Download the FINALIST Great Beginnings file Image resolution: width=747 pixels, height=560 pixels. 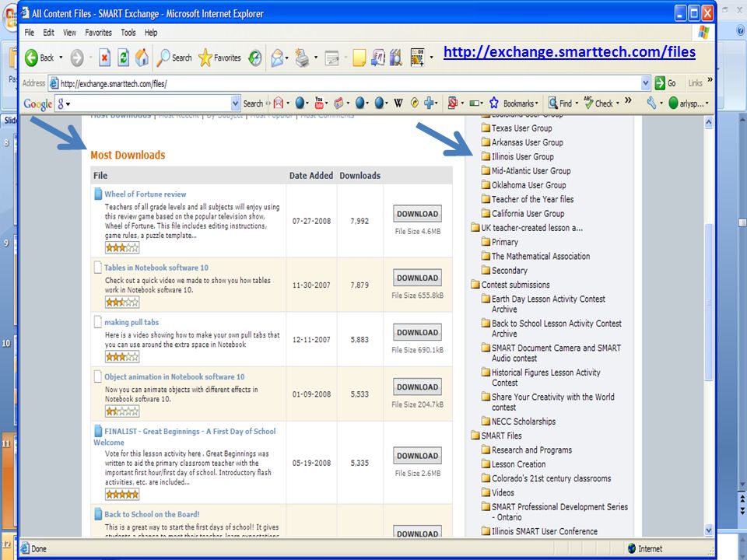click(x=417, y=456)
